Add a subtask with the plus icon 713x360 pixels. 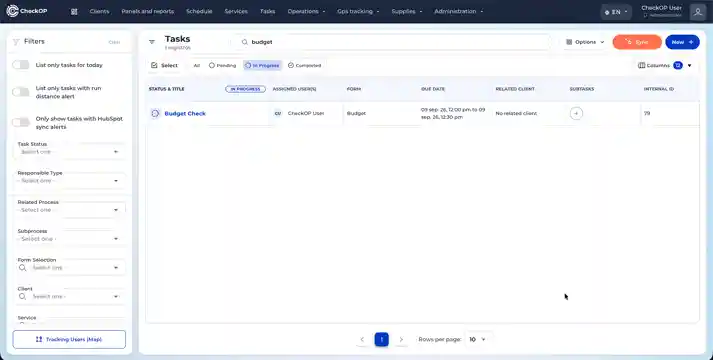576,113
